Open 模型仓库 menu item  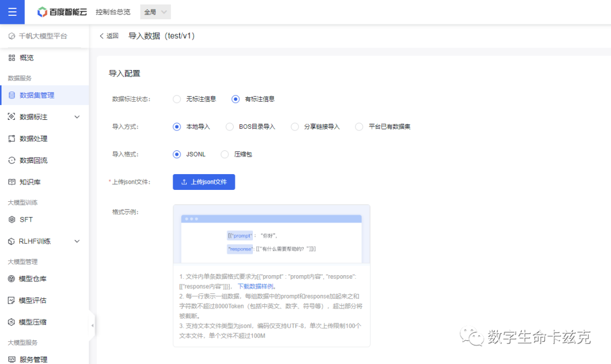pos(45,279)
